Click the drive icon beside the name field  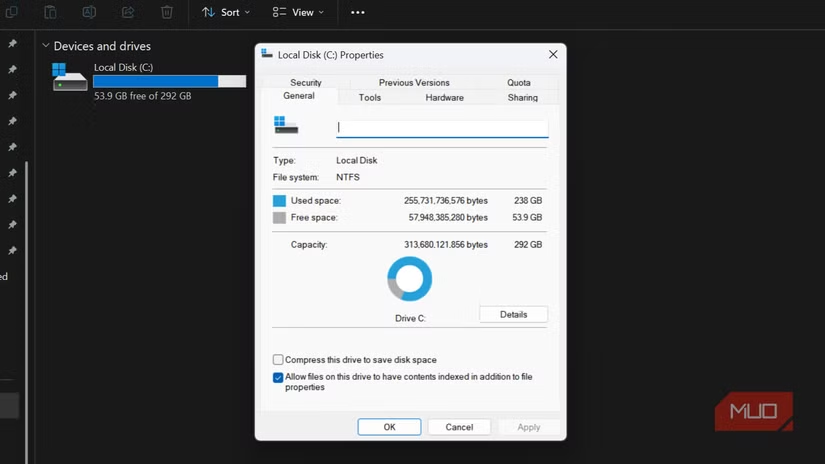click(286, 125)
